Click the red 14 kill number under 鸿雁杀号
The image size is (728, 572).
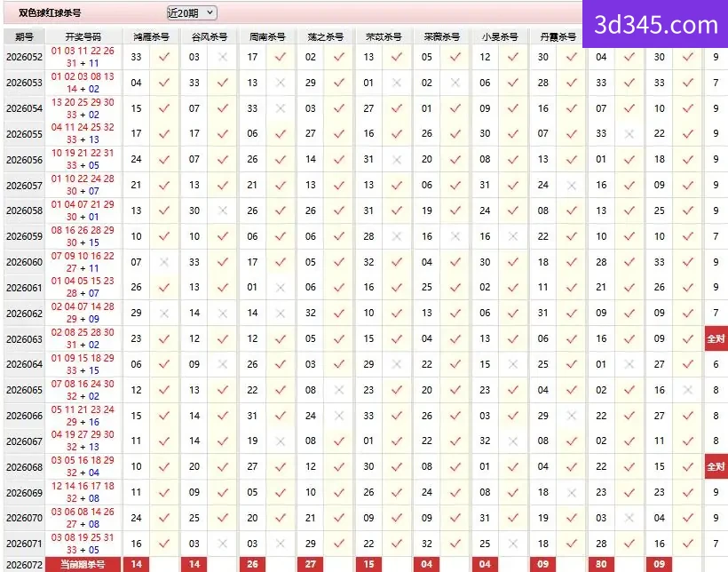tap(137, 565)
